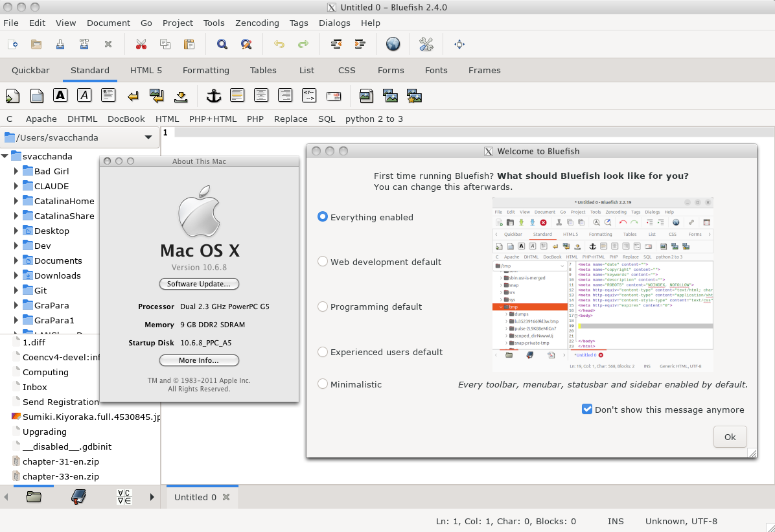Select the Everything enabled radio option
775x532 pixels.
pos(322,216)
